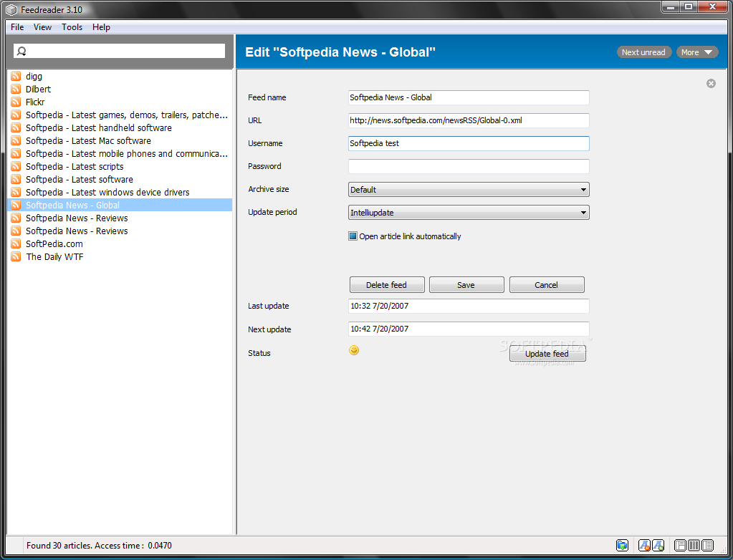Increase font size with A-plus icon

point(658,545)
